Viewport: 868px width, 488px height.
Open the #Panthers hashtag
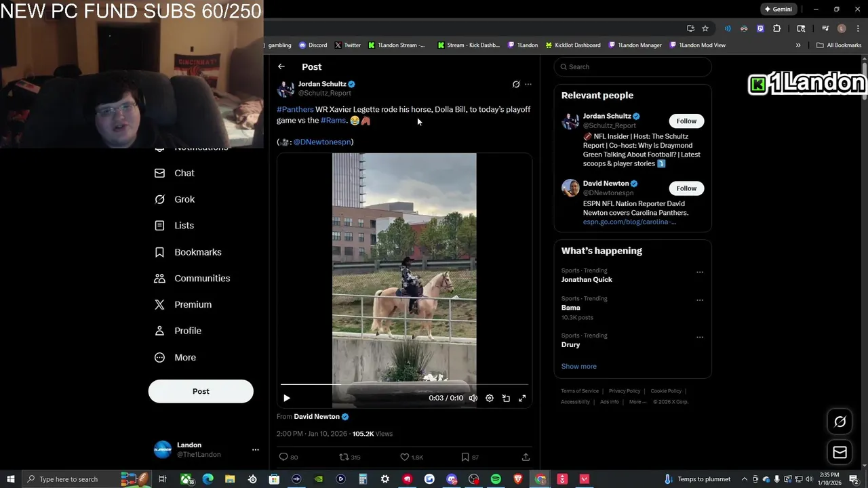click(295, 109)
